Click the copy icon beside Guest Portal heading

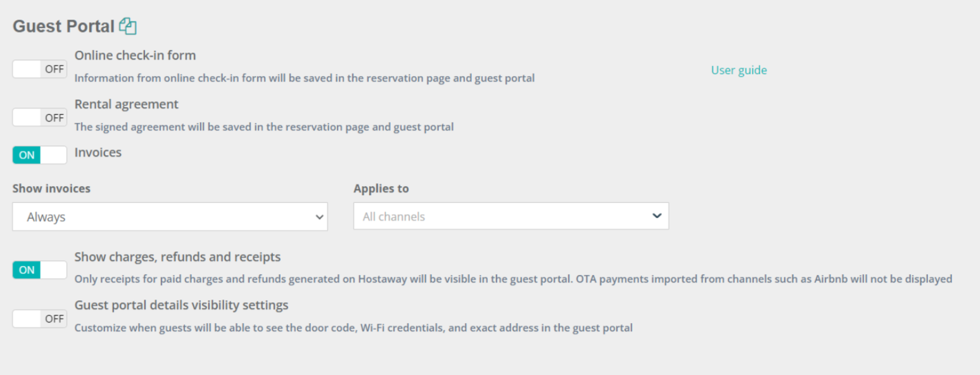click(128, 26)
